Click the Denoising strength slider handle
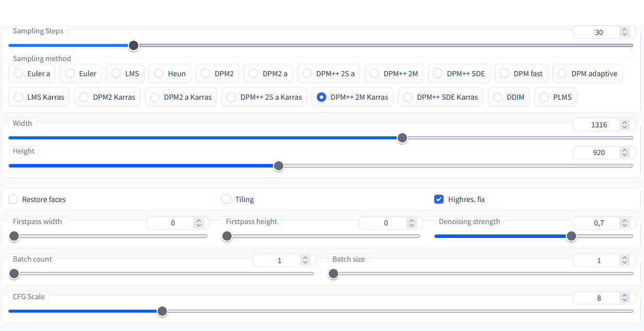The width and height of the screenshot is (644, 331). (571, 236)
